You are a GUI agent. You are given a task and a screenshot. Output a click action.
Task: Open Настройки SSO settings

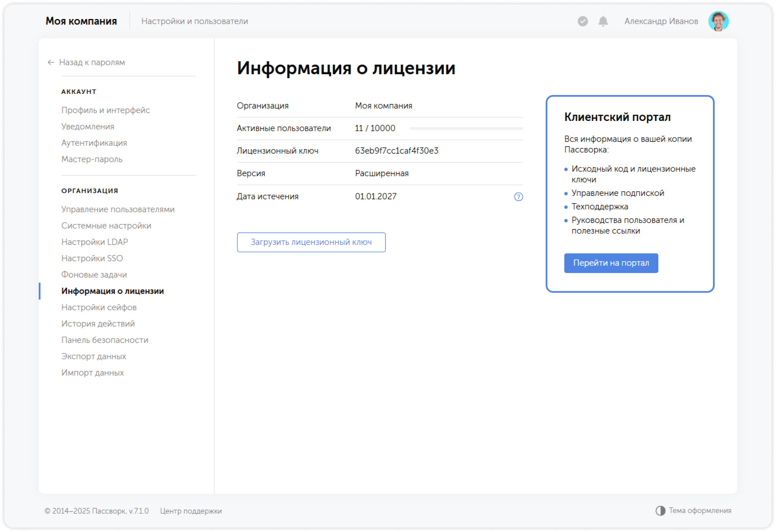pyautogui.click(x=92, y=258)
